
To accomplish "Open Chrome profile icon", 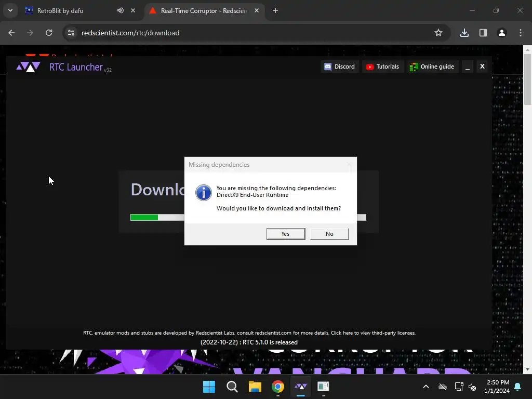I will 502,33.
